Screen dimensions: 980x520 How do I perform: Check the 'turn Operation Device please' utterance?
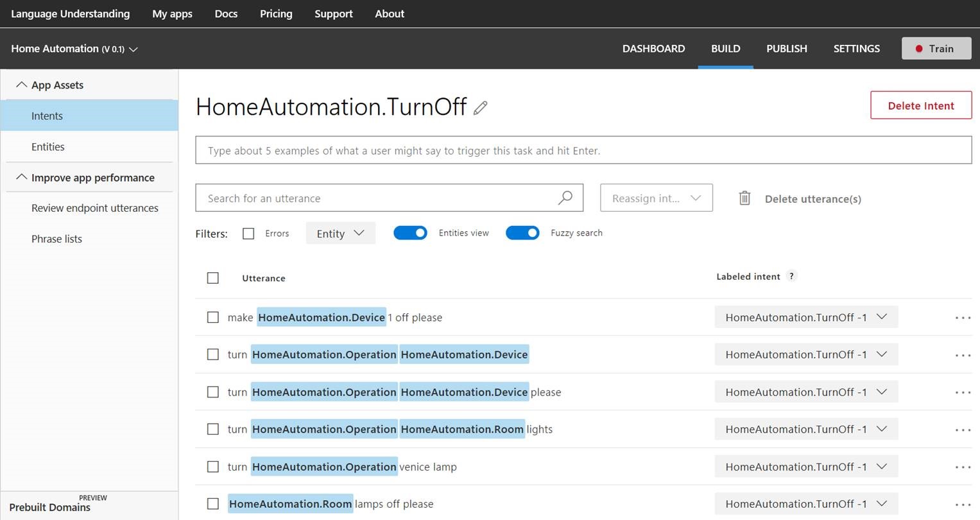click(x=213, y=392)
